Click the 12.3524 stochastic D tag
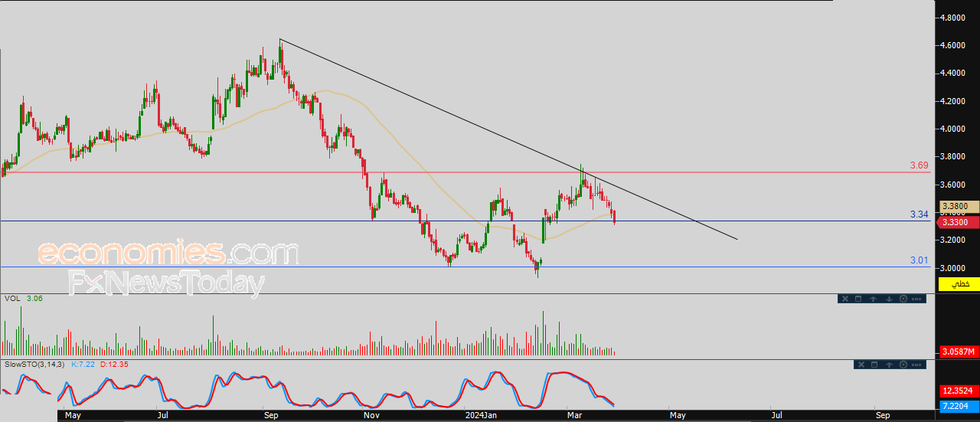Screen dimensions: 980x422 959,391
